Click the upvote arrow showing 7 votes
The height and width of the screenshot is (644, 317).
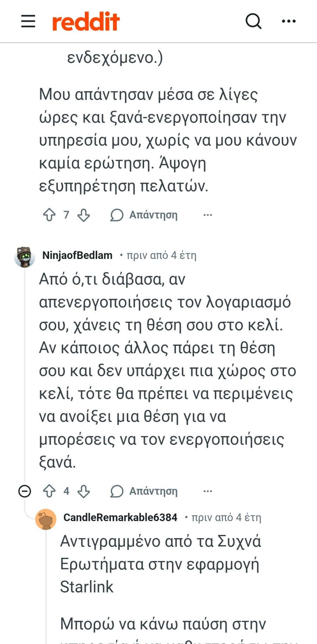[x=50, y=214]
